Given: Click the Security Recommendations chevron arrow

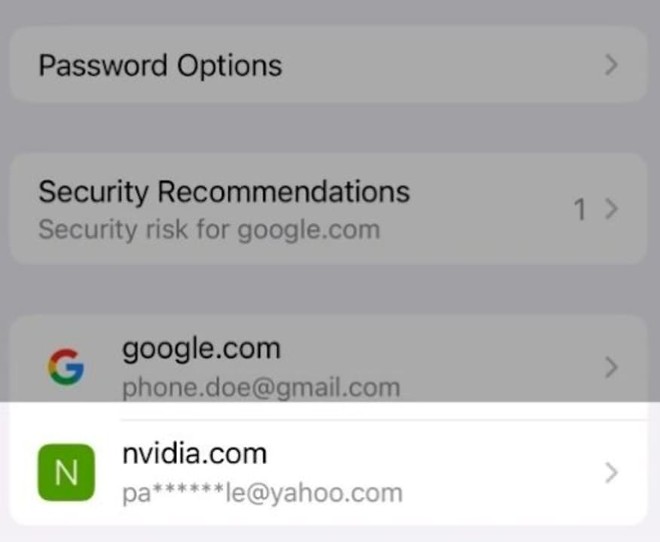Looking at the screenshot, I should tap(612, 209).
